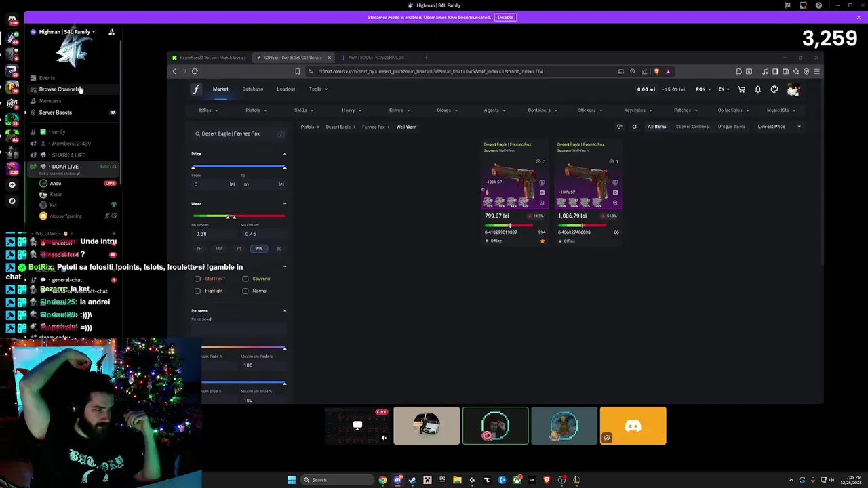Open Discover servers compass icon
Image resolution: width=868 pixels, height=488 pixels.
click(x=12, y=201)
